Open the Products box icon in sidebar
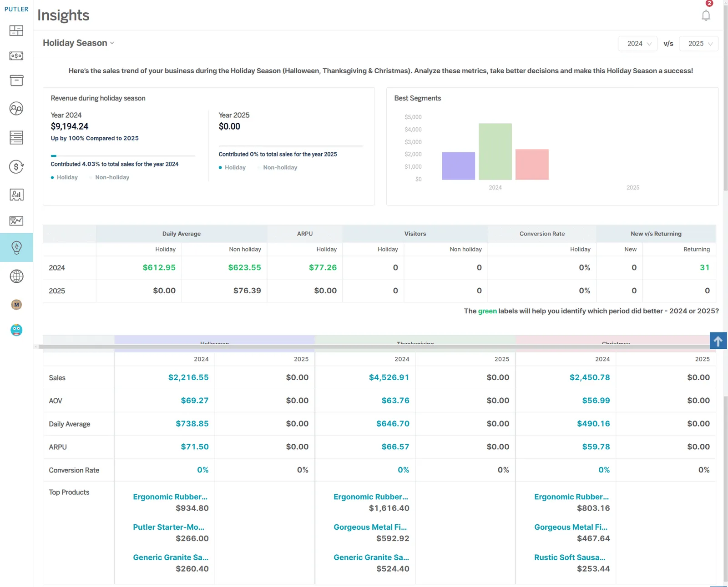Image resolution: width=728 pixels, height=587 pixels. pyautogui.click(x=16, y=80)
